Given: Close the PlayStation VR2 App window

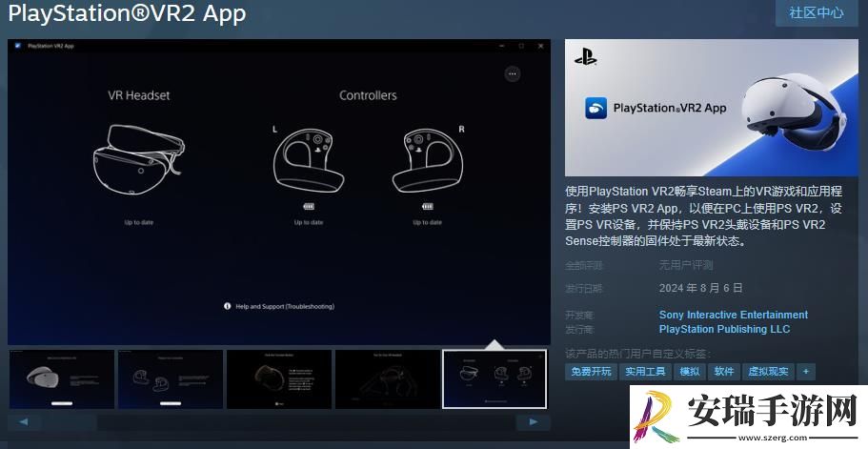Looking at the screenshot, I should point(541,46).
